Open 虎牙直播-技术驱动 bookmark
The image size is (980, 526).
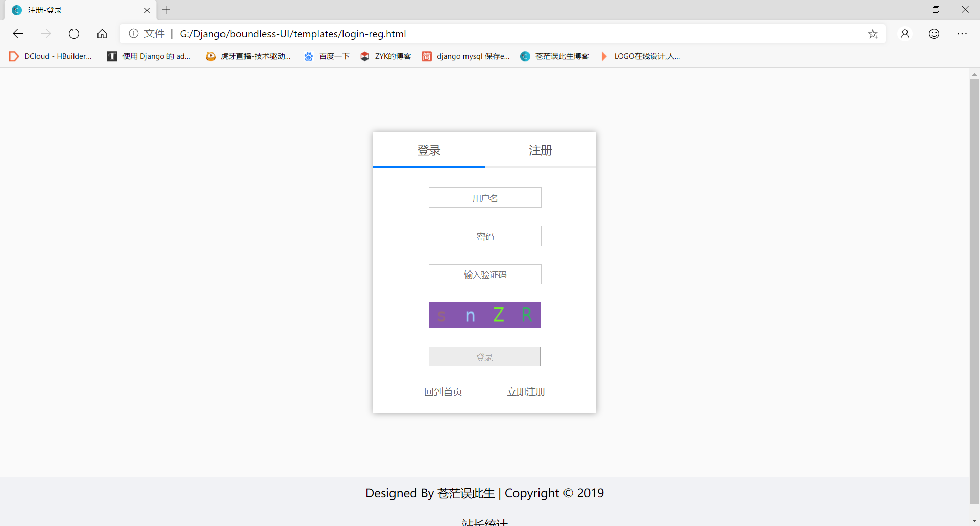coord(248,56)
